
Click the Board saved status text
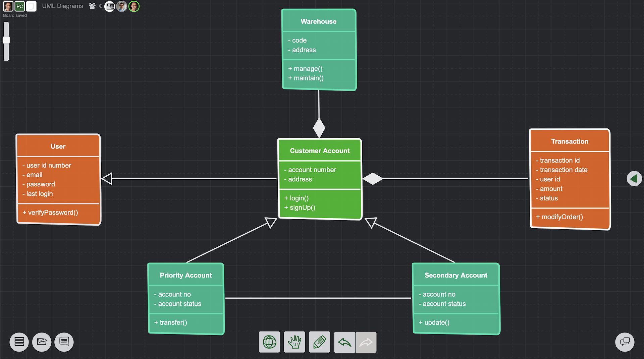[x=16, y=15]
